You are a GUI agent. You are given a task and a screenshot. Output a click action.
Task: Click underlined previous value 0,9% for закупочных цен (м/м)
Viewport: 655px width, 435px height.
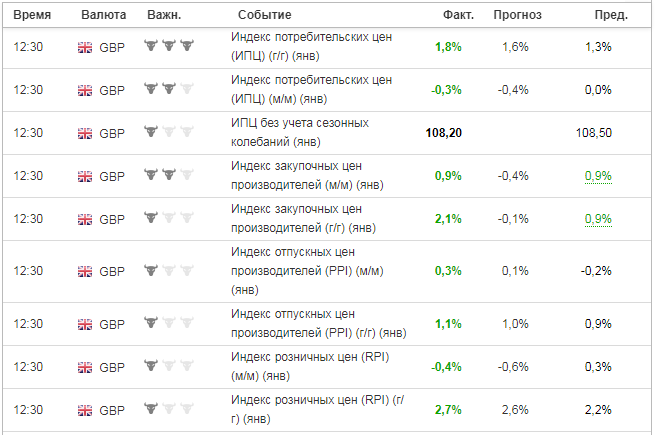point(598,176)
